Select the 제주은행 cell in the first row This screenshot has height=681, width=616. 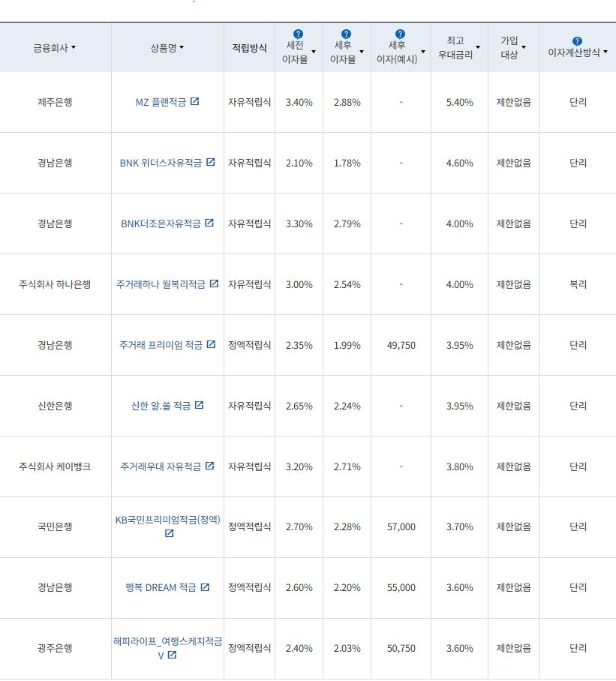tap(56, 102)
